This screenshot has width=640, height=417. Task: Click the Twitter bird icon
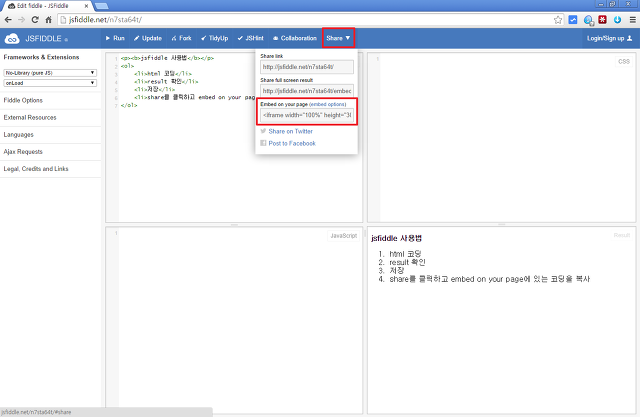(x=263, y=131)
